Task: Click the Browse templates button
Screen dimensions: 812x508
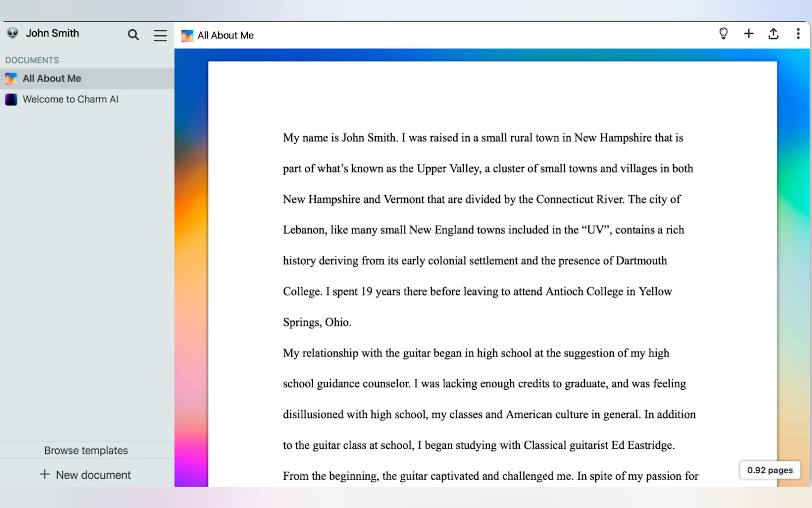Action: click(86, 450)
